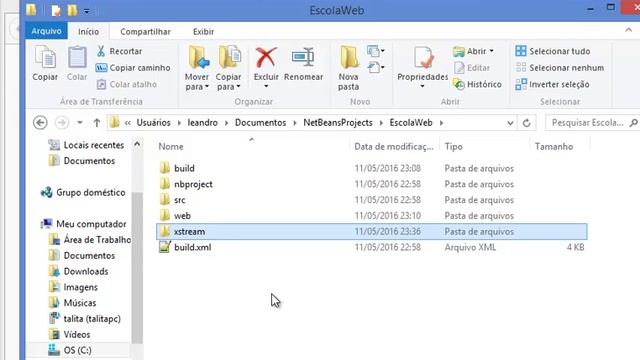The width and height of the screenshot is (640, 360).
Task: Click Documentos in the address path
Action: point(260,122)
